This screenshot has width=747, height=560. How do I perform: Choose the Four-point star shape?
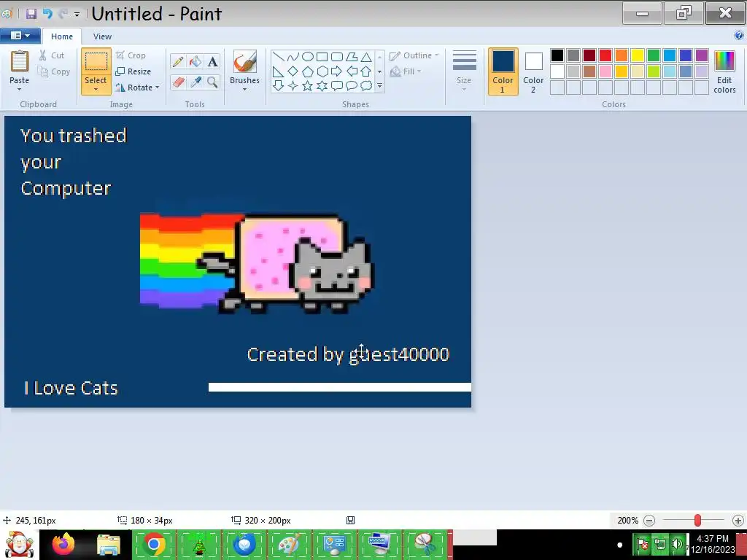[x=293, y=86]
